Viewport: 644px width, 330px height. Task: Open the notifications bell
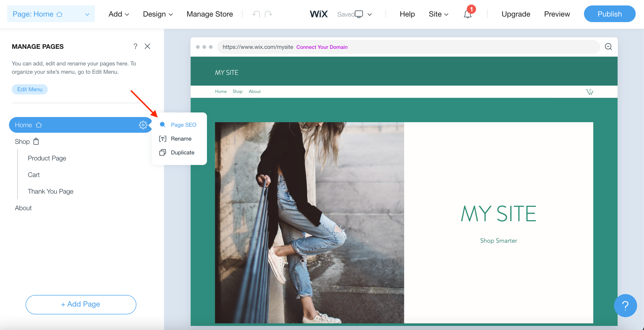[467, 14]
